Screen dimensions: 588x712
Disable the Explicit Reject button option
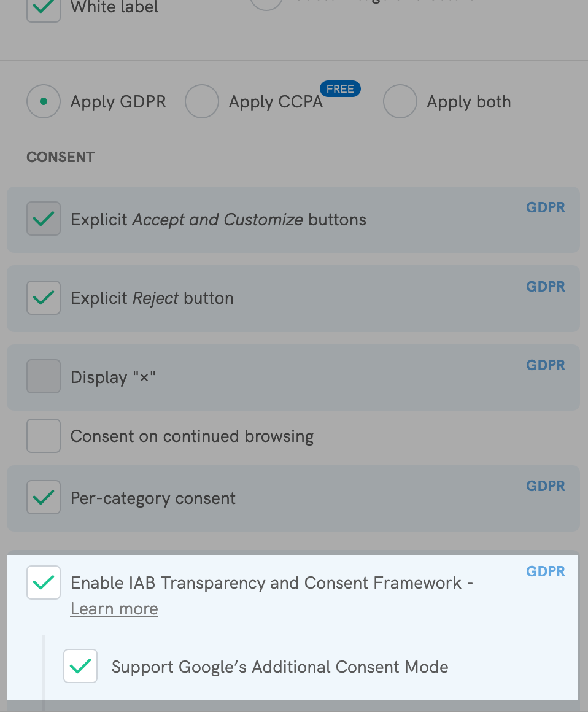(43, 298)
